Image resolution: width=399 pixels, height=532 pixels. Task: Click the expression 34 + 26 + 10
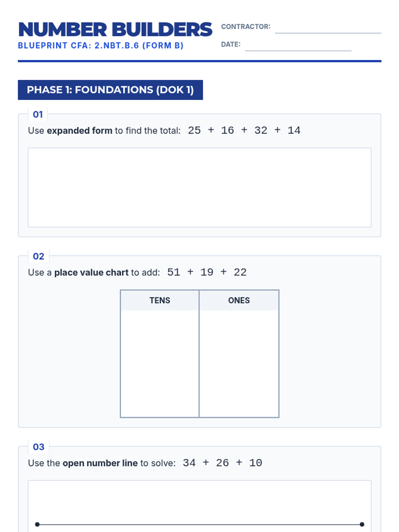click(x=222, y=463)
